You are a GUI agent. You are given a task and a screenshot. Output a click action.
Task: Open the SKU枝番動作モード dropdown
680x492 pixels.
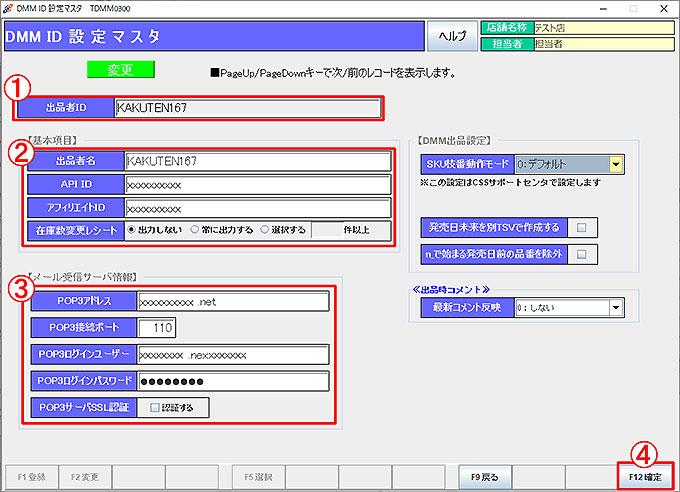616,164
